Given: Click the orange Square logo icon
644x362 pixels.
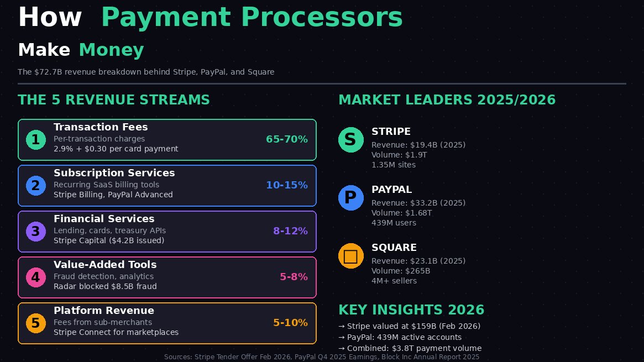Looking at the screenshot, I should (351, 256).
